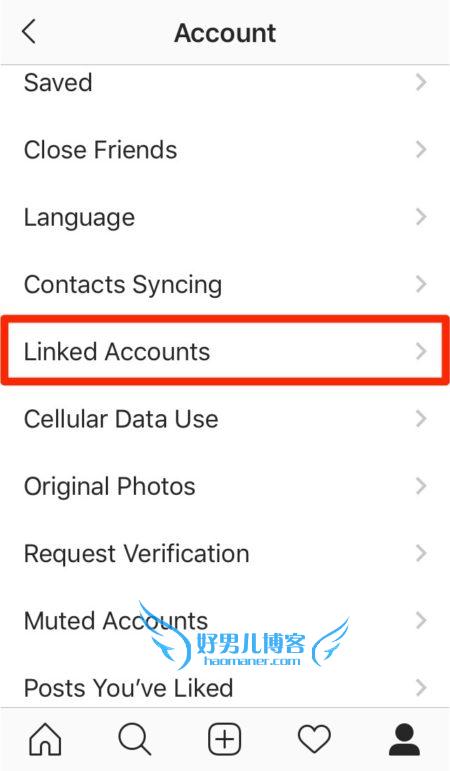Open Contacts Syncing settings

[x=225, y=284]
